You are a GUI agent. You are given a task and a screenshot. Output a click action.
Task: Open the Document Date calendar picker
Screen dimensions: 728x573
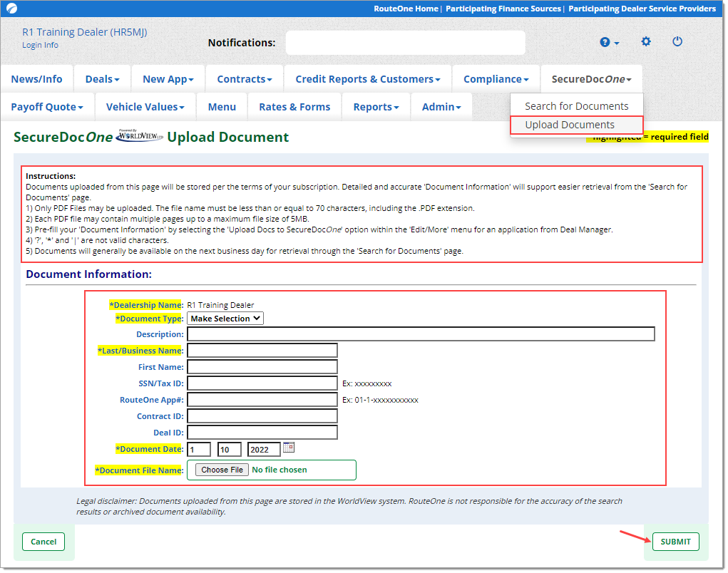pos(289,448)
